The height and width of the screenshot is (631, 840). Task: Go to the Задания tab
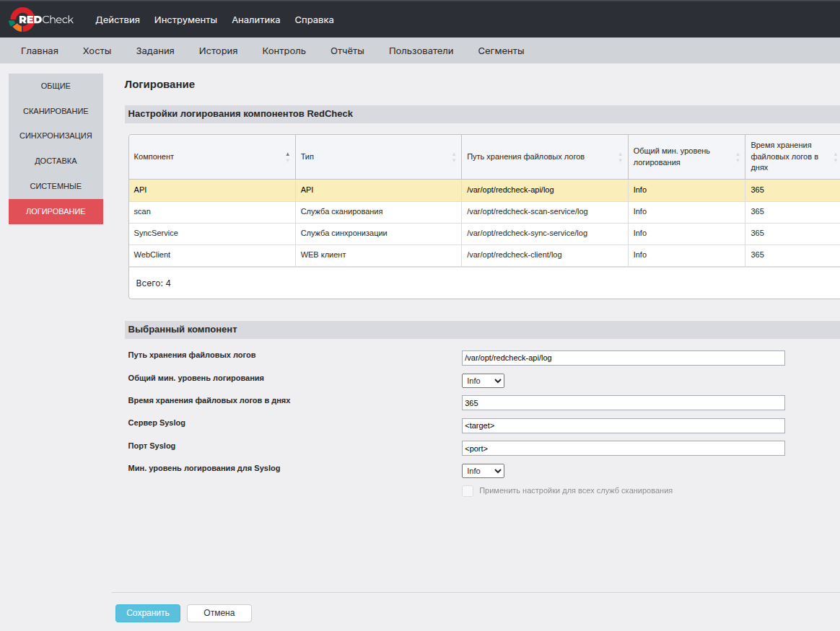pos(155,51)
